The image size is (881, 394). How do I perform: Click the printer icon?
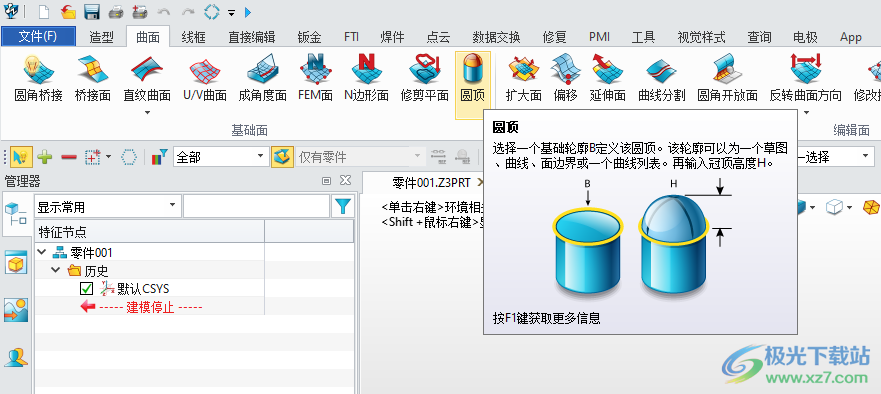click(116, 11)
